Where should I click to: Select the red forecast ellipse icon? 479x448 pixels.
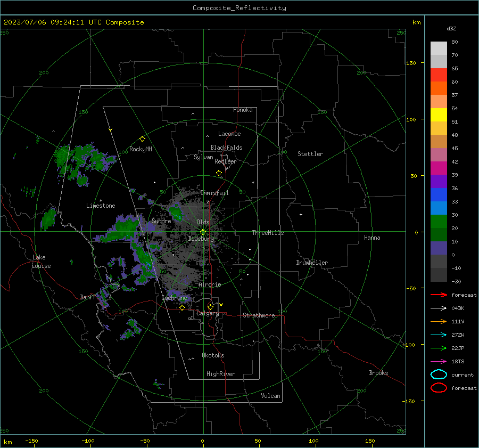pos(439,388)
